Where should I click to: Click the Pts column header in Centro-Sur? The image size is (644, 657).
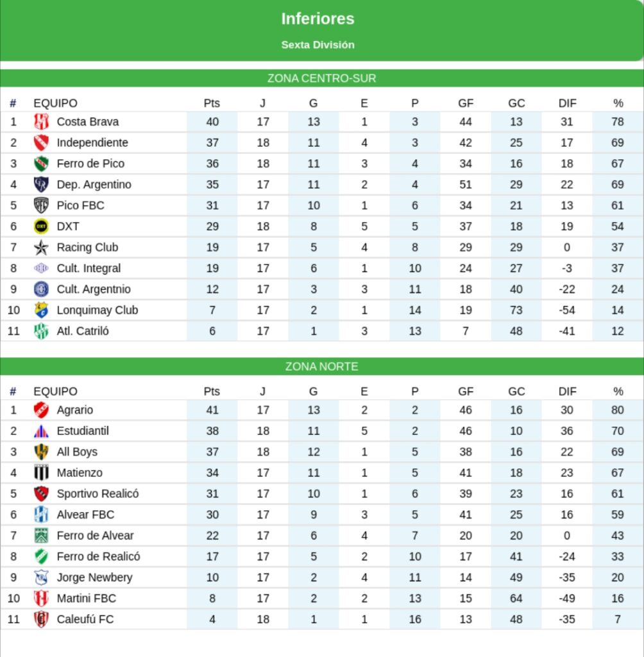[212, 103]
